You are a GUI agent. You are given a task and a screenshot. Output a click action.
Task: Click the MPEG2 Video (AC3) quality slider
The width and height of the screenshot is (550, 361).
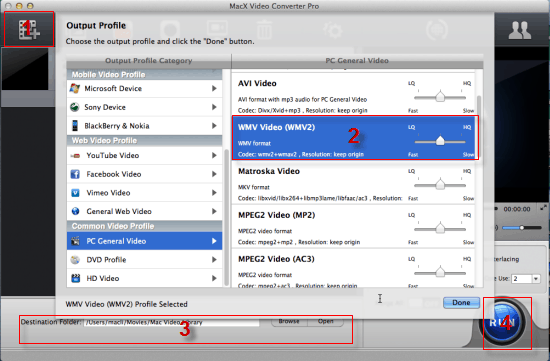[440, 273]
